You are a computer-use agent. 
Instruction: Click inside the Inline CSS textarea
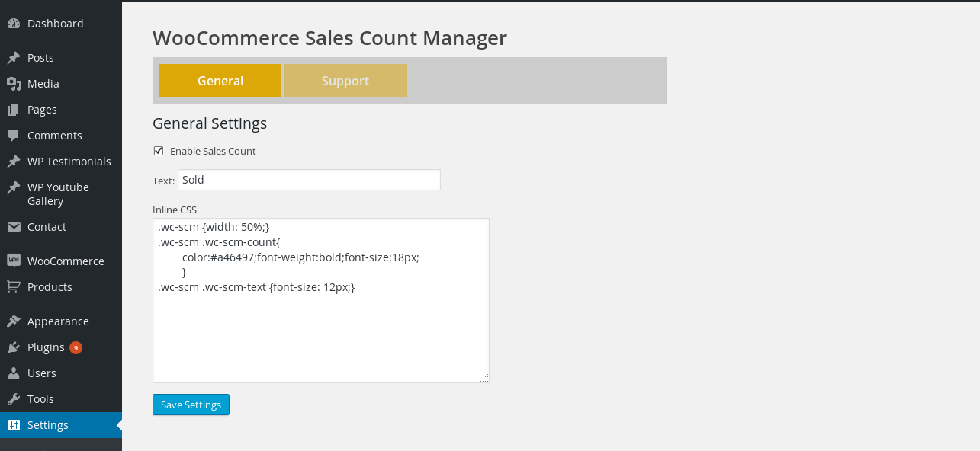coord(320,335)
